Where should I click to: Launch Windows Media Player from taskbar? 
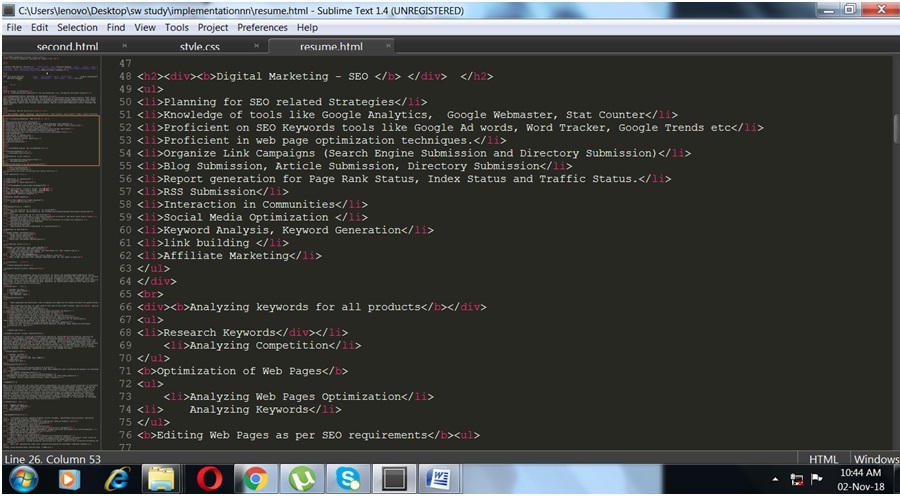point(69,480)
